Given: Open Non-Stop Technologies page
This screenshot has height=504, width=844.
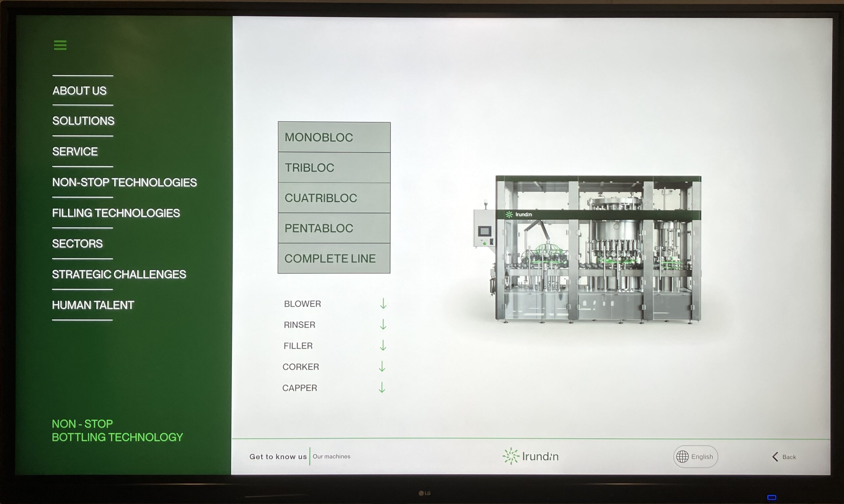Looking at the screenshot, I should (x=124, y=182).
